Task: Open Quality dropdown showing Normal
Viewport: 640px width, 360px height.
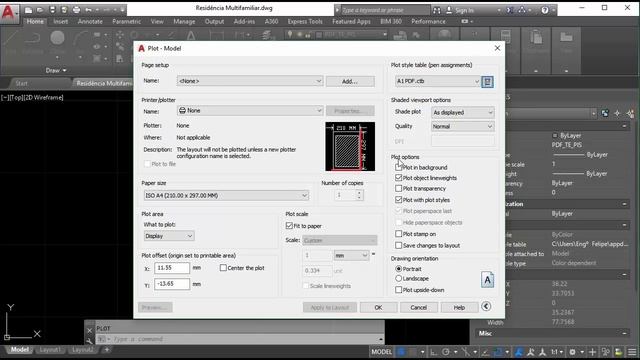Action: pyautogui.click(x=463, y=127)
